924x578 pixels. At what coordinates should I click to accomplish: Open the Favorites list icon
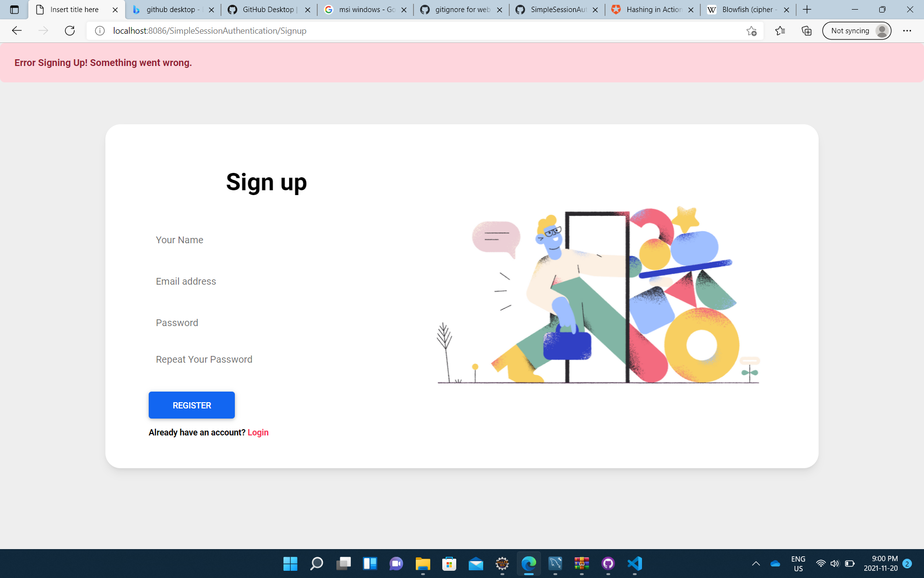tap(780, 31)
